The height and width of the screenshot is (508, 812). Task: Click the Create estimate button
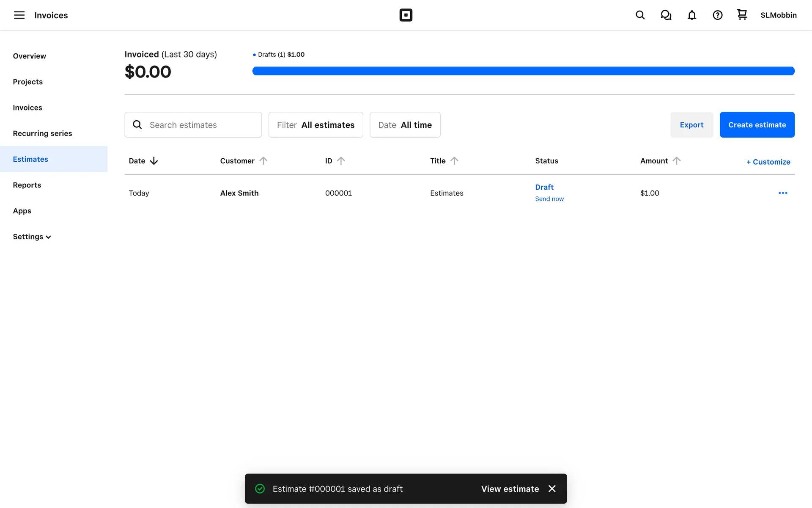[757, 125]
